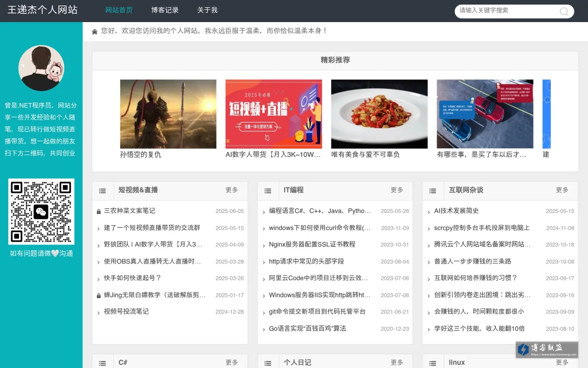Open the 三农种菜文案笔记 article
The height and width of the screenshot is (368, 588).
tap(129, 211)
